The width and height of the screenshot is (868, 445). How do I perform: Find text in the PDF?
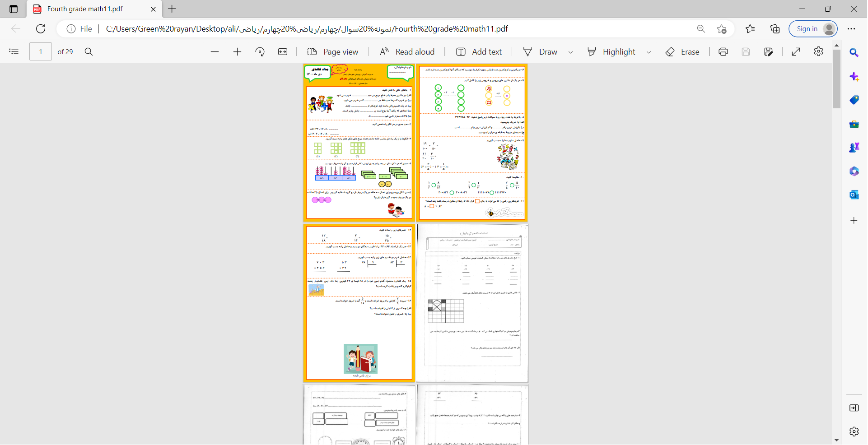(89, 52)
